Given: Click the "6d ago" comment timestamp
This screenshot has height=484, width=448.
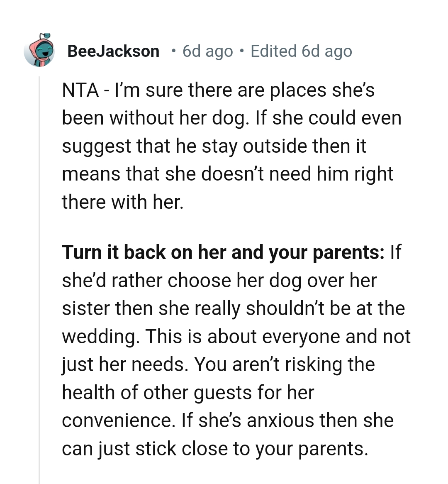Looking at the screenshot, I should click(x=207, y=51).
